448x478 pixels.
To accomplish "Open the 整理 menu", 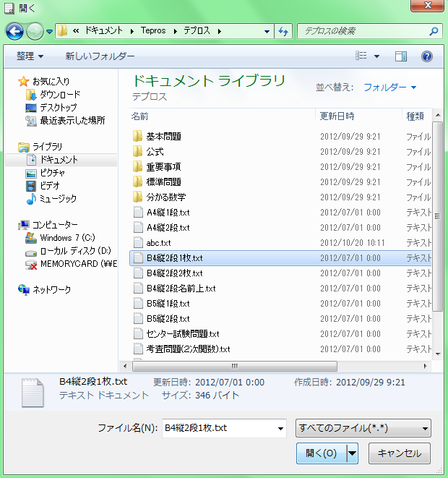I will (30, 56).
